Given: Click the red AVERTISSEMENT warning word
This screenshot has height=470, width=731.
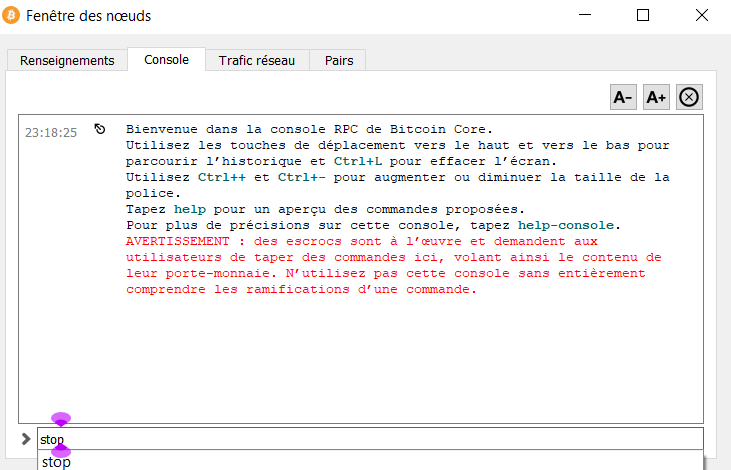Looking at the screenshot, I should (178, 241).
